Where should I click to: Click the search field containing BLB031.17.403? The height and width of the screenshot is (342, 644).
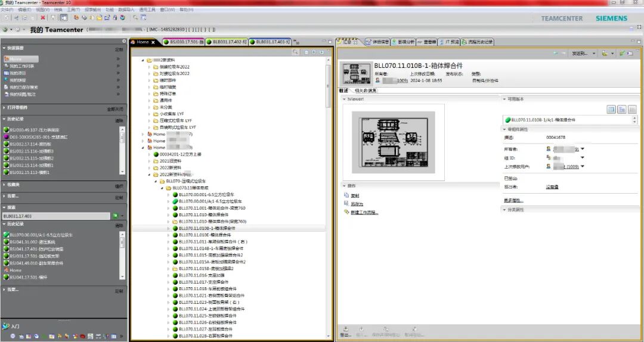pos(56,216)
